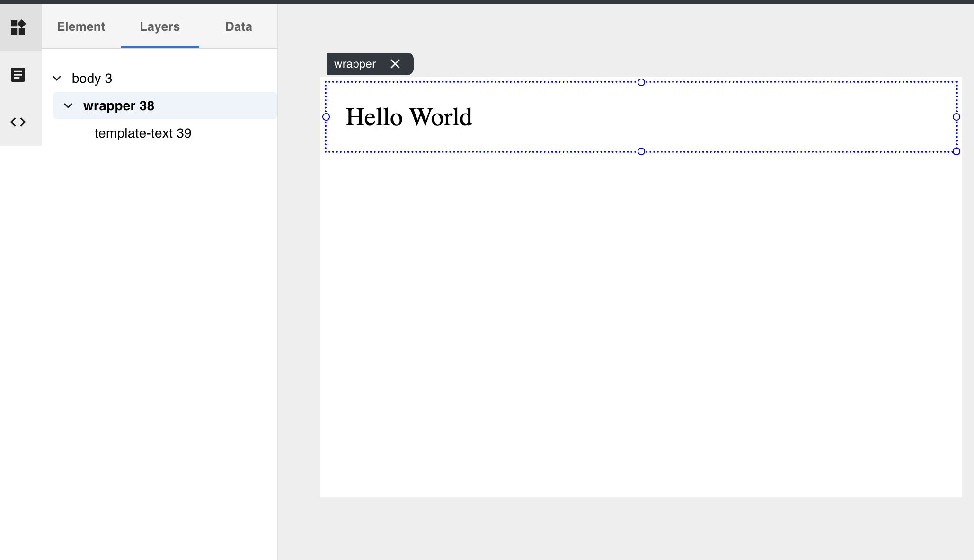The width and height of the screenshot is (974, 560).
Task: Select template-text 39 layer item
Action: [143, 133]
